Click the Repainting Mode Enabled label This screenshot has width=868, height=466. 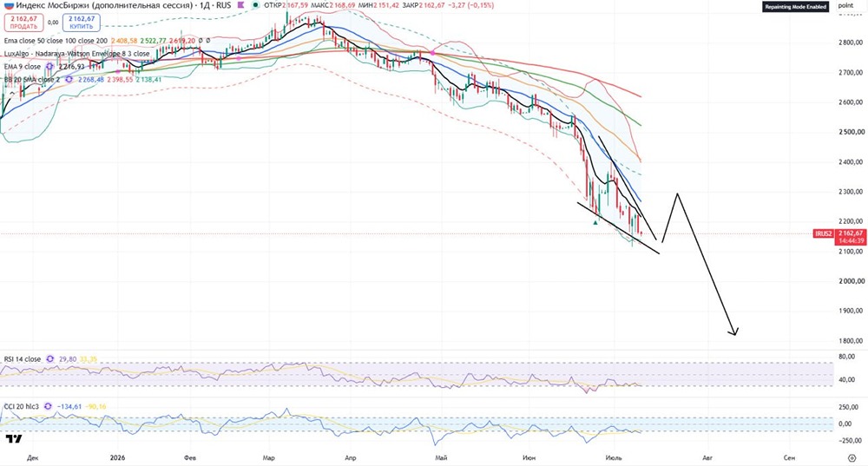point(795,7)
